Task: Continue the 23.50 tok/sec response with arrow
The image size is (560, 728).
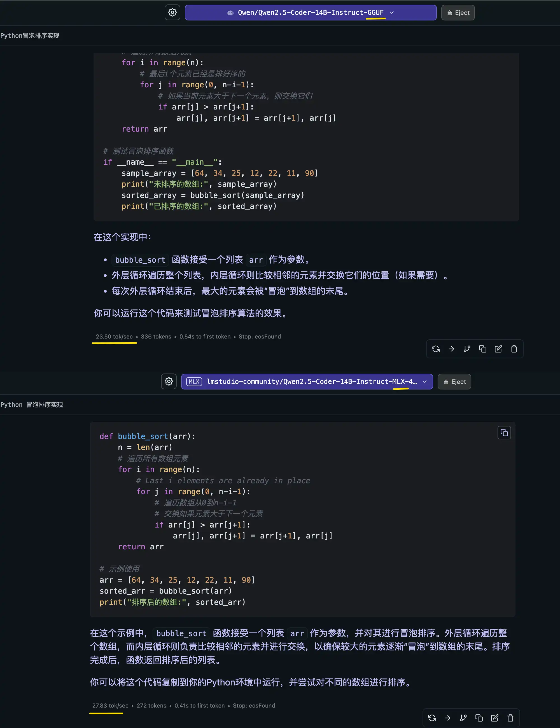Action: click(451, 349)
